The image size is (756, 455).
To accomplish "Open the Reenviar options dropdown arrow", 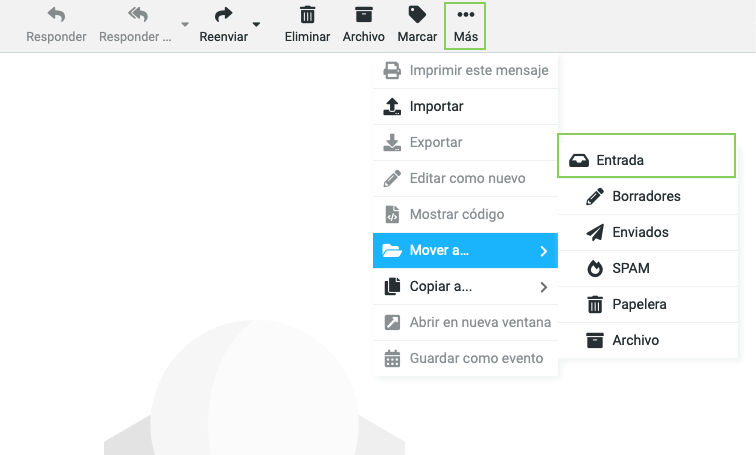I will [x=256, y=24].
